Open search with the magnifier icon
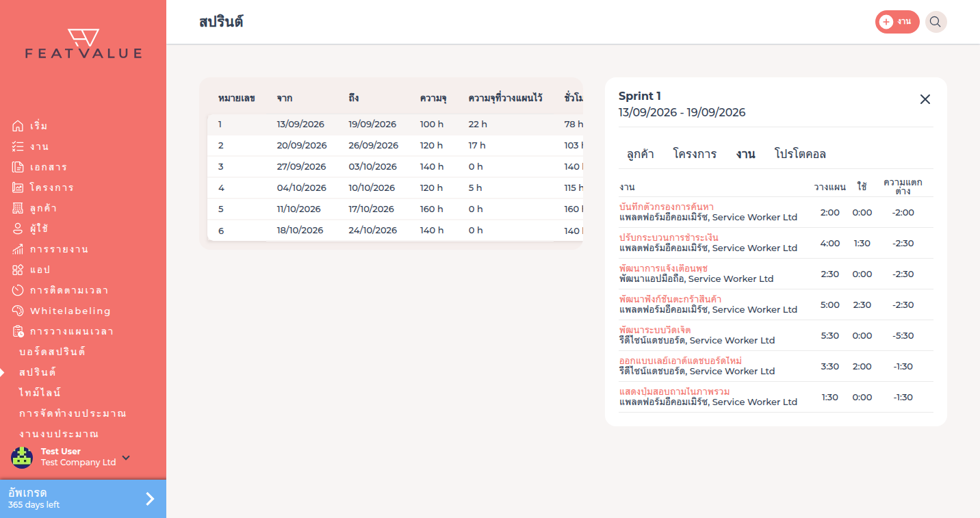The width and height of the screenshot is (980, 518). click(x=936, y=22)
